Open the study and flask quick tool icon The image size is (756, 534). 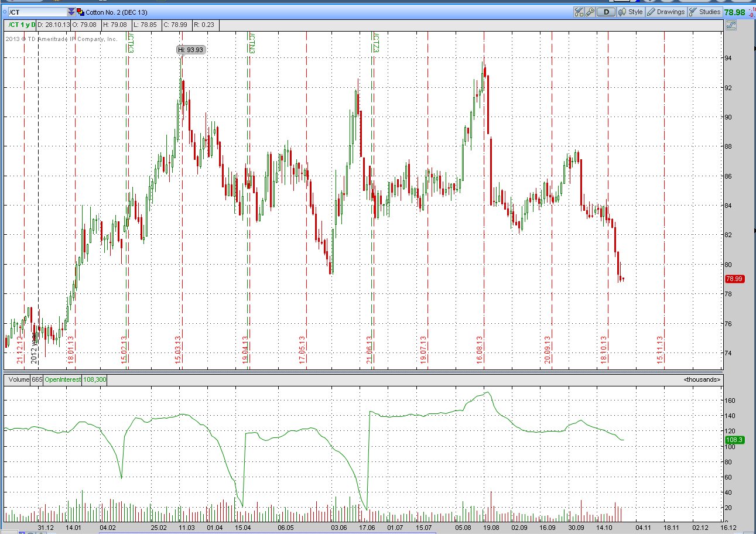pos(579,12)
